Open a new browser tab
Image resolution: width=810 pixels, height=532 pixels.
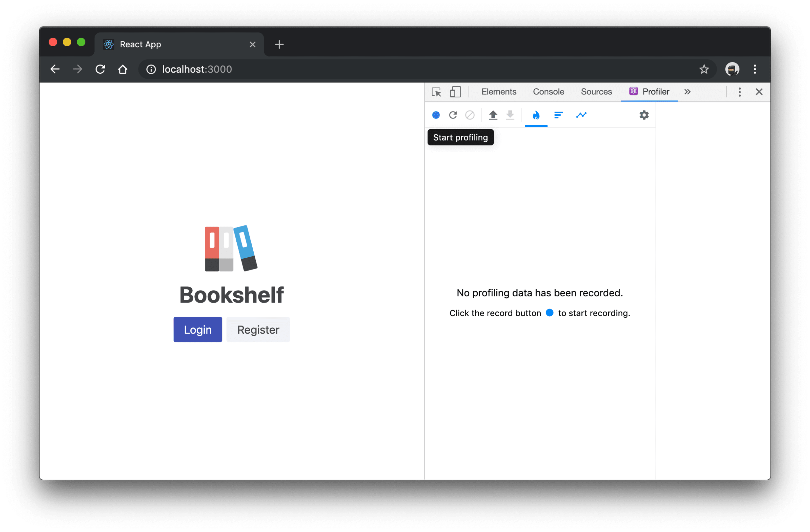279,45
